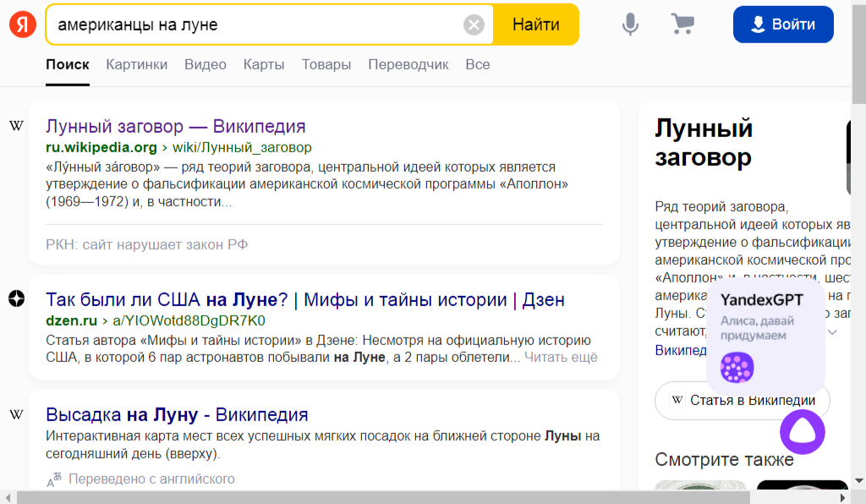Click the Dzen favicon next to the second result
The width and height of the screenshot is (866, 504).
coord(17,299)
